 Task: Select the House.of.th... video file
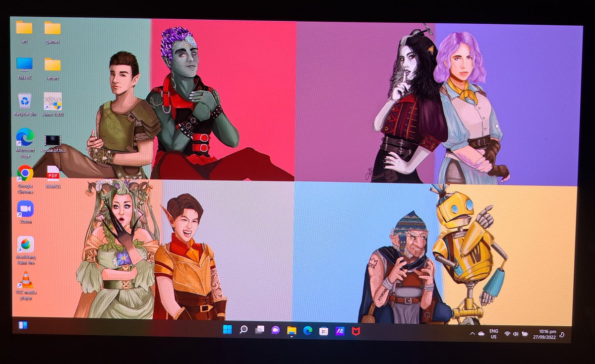click(53, 144)
